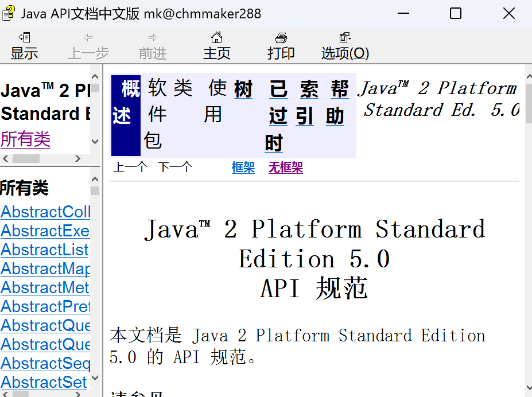Maximize the Java API window
Image resolution: width=532 pixels, height=397 pixels.
coord(456,14)
